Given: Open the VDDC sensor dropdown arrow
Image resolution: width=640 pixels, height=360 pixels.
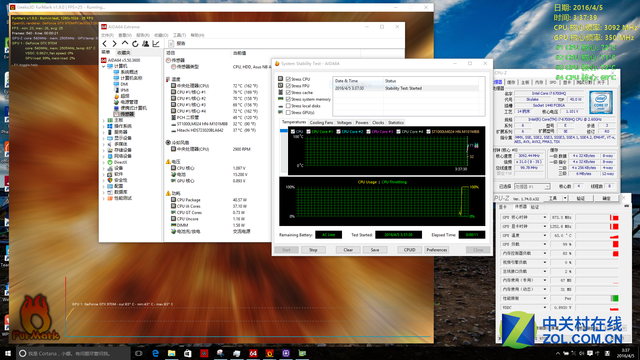Looking at the screenshot, I should coord(544,308).
